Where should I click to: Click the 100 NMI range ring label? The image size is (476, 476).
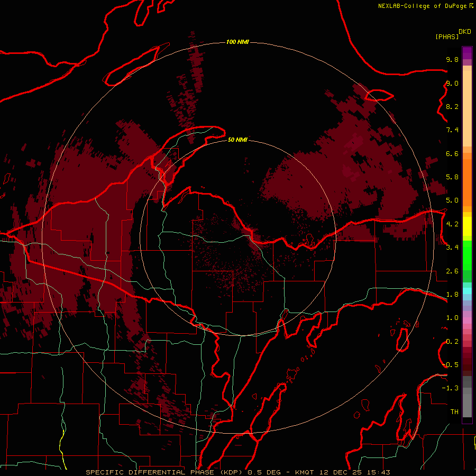click(237, 42)
